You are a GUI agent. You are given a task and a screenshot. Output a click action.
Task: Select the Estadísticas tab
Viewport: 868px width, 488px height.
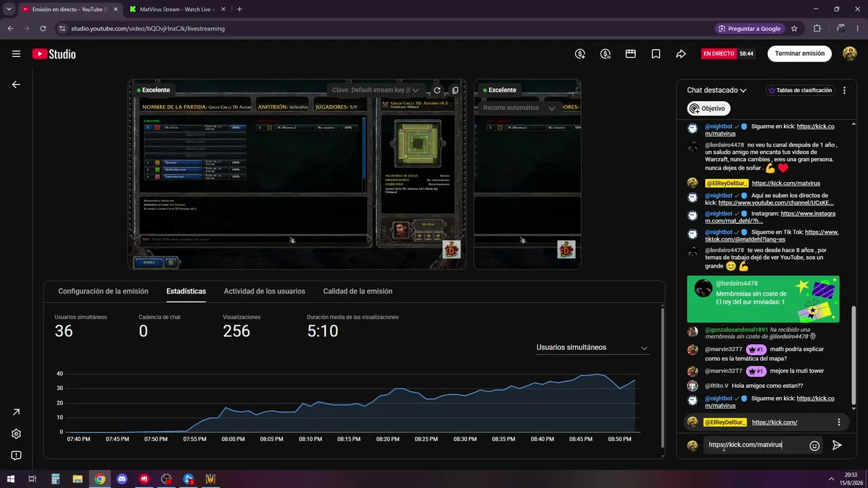pos(186,291)
